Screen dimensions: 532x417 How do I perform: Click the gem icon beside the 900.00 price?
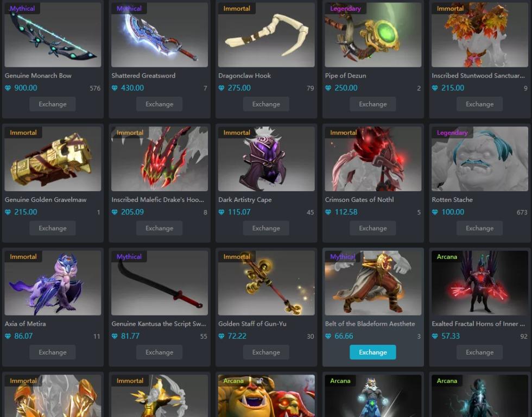click(x=8, y=88)
